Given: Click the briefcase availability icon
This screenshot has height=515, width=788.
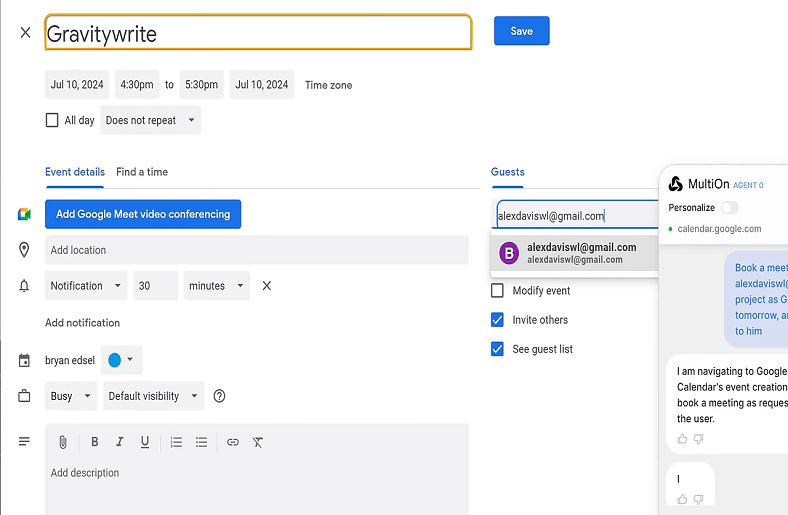Looking at the screenshot, I should (24, 396).
